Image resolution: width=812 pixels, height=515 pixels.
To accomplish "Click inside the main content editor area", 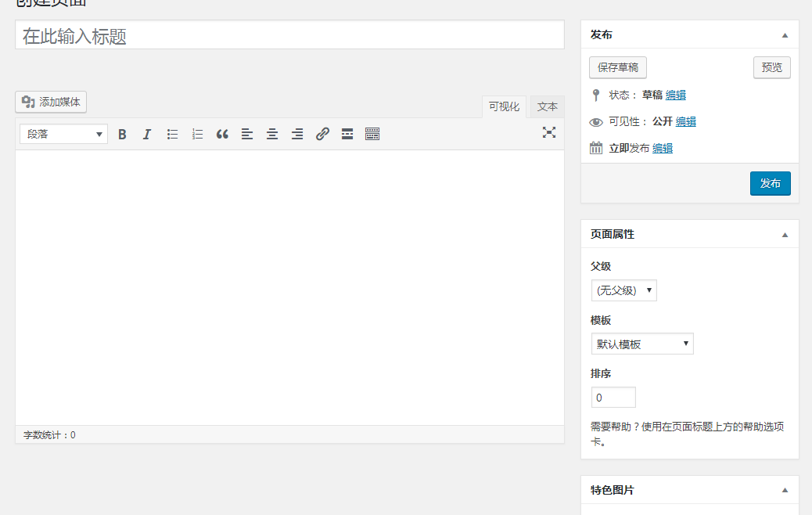I will click(x=289, y=287).
